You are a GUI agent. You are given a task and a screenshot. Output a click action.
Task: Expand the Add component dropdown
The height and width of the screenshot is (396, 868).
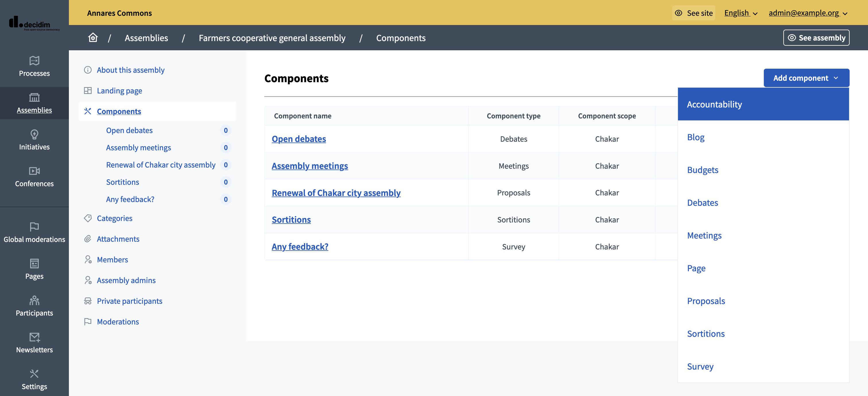(x=806, y=78)
